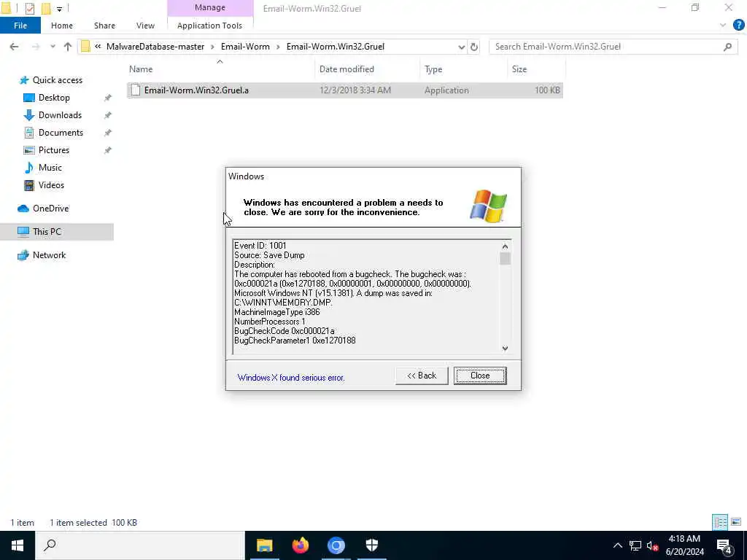Viewport: 747px width, 560px height.
Task: Go up one folder level
Action: [68, 47]
